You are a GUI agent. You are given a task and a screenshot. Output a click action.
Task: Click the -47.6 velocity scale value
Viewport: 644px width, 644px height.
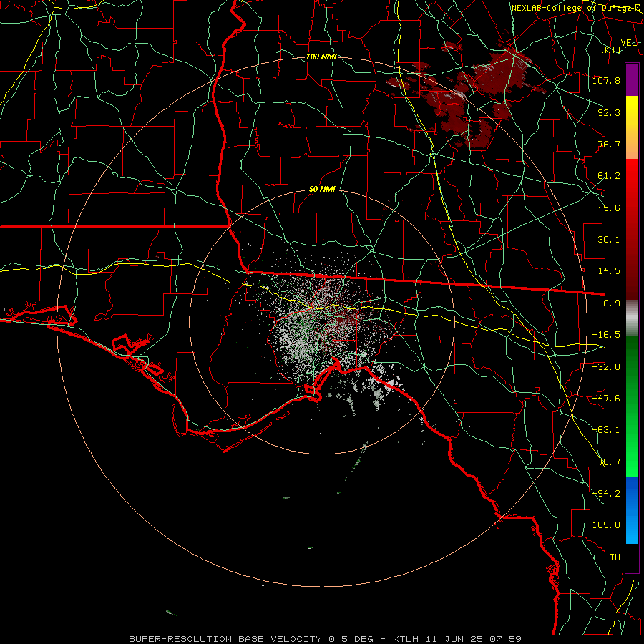(606, 399)
